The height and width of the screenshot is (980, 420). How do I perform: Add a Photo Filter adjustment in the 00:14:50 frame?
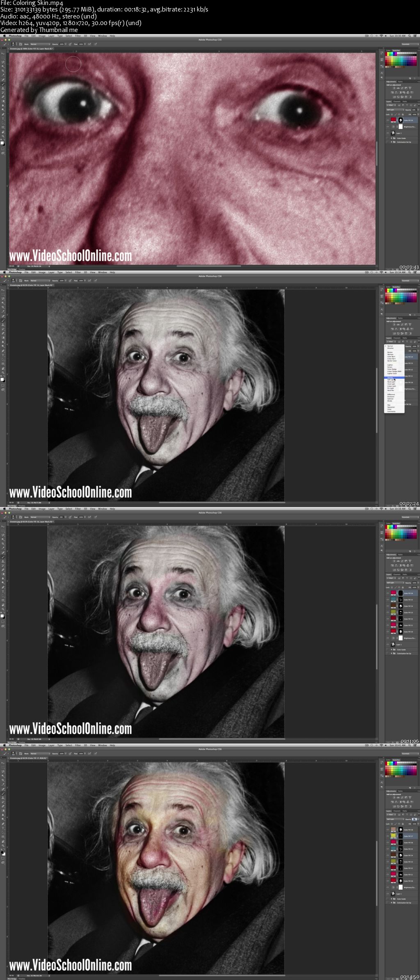[404, 802]
